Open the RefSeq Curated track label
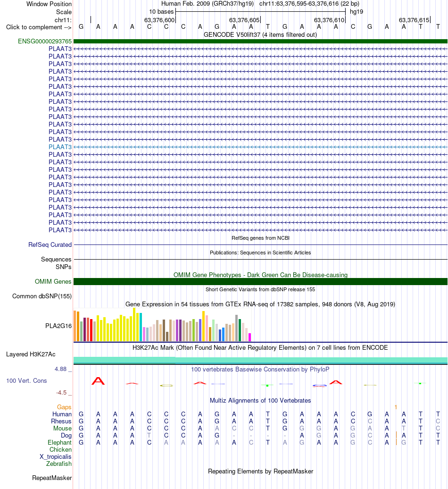 click(50, 244)
